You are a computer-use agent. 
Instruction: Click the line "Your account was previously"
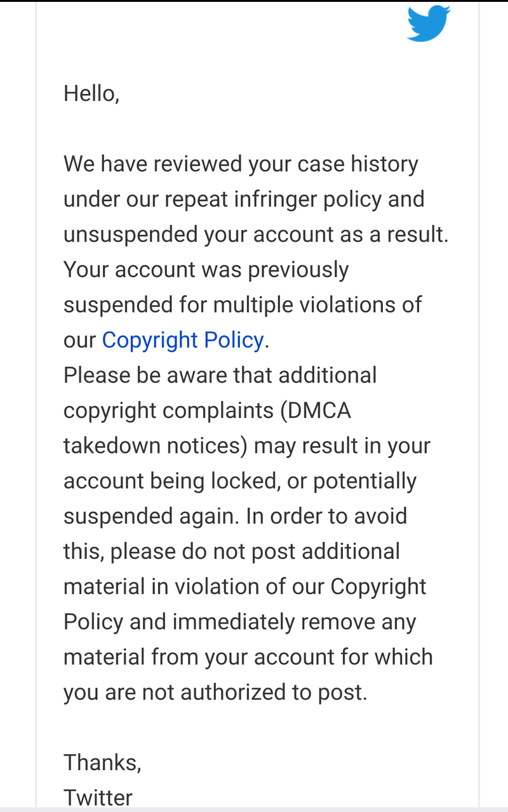tap(206, 270)
